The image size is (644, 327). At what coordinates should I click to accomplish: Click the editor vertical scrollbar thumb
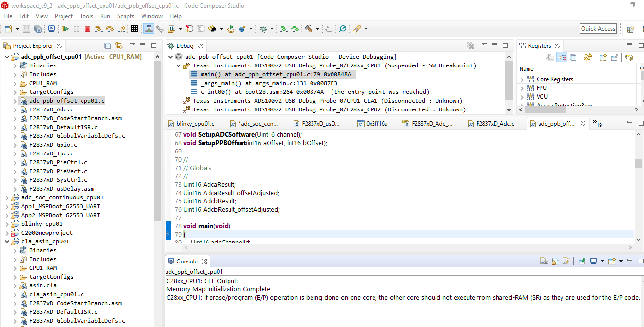coord(638,163)
